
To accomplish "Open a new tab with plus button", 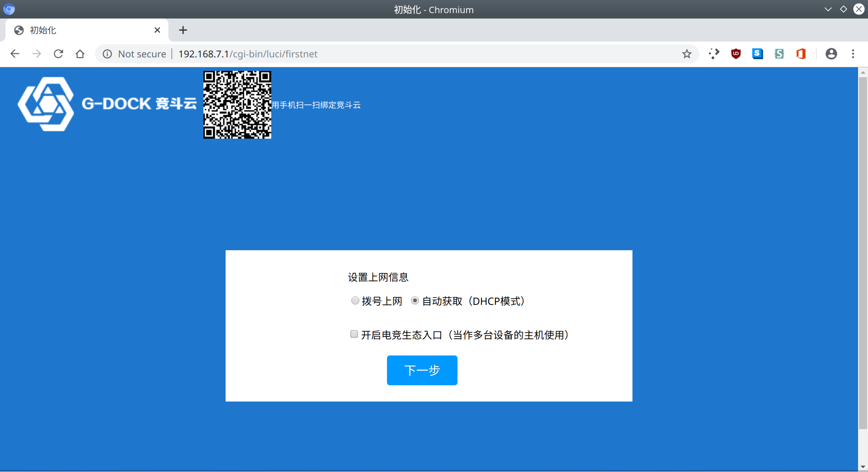I will [x=183, y=30].
